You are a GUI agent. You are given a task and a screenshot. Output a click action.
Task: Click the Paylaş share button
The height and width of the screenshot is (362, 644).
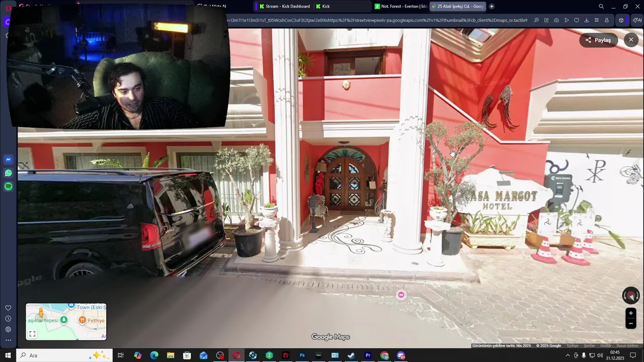(598, 40)
